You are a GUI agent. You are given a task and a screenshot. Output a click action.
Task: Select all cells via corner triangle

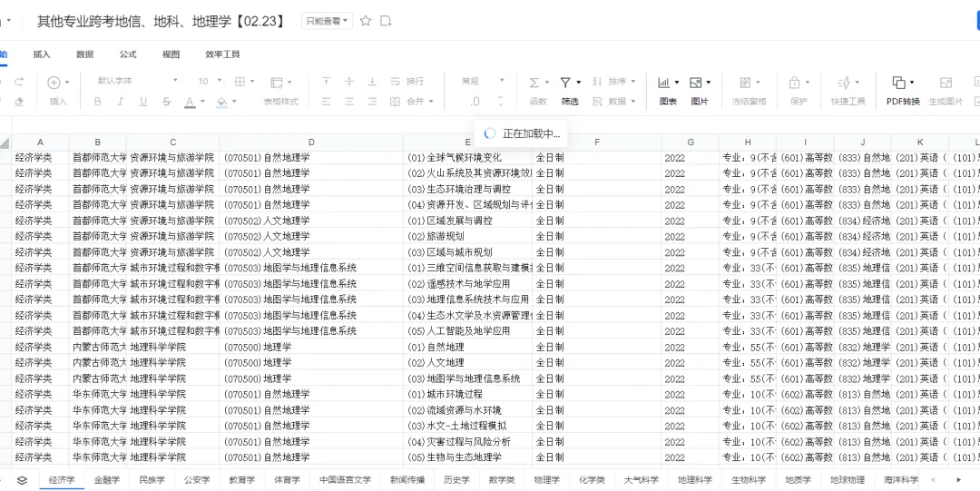[5, 142]
